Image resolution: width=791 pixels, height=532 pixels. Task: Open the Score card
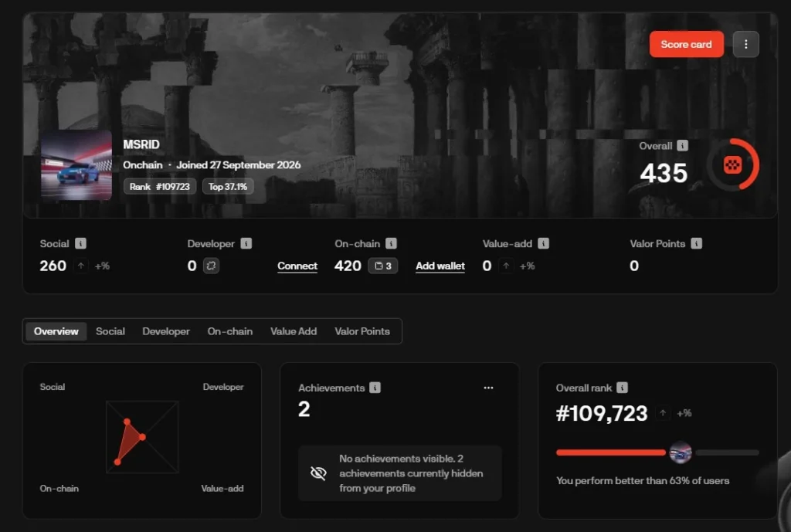coord(686,44)
